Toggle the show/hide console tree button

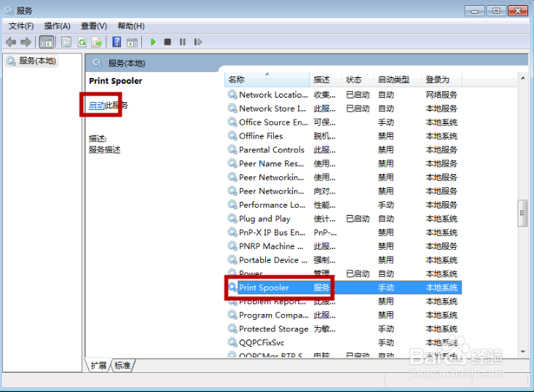point(47,42)
